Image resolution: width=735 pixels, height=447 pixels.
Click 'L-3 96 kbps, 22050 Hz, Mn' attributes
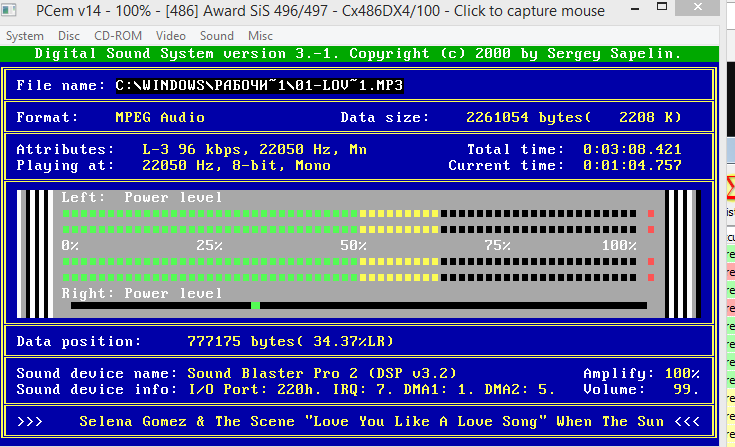coord(254,149)
